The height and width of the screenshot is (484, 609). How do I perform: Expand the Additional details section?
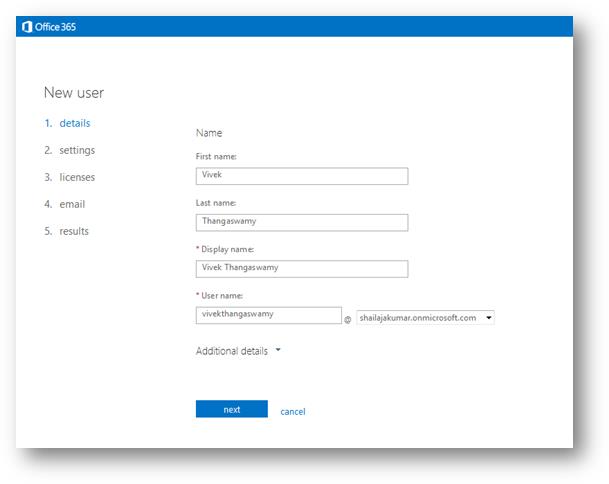239,351
